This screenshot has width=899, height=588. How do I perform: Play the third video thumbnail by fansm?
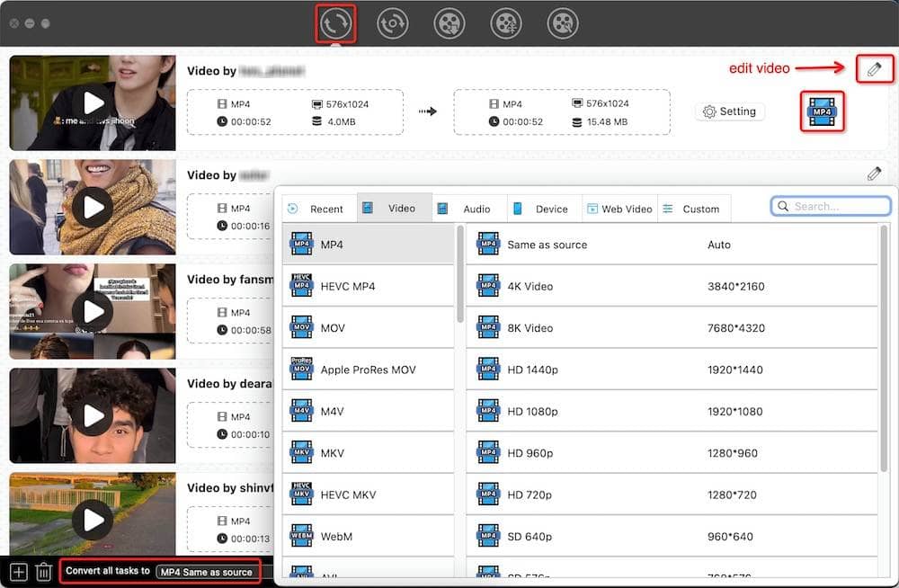coord(93,311)
